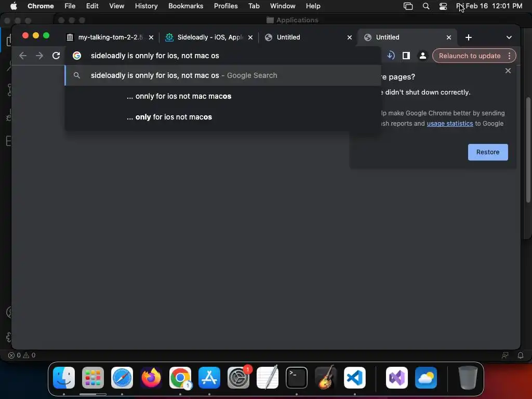Go back in Chrome toolbar

pyautogui.click(x=23, y=56)
